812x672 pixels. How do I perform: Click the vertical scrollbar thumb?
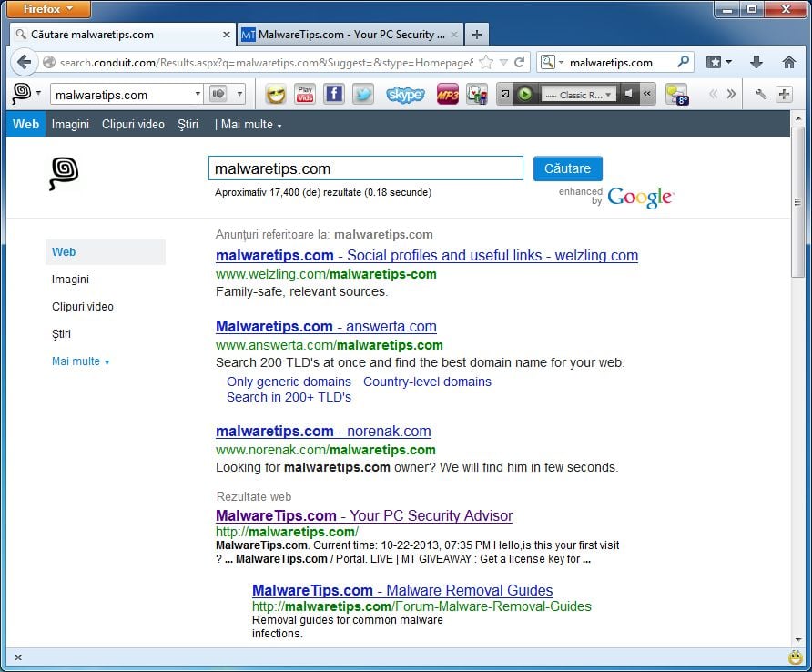coord(797,202)
